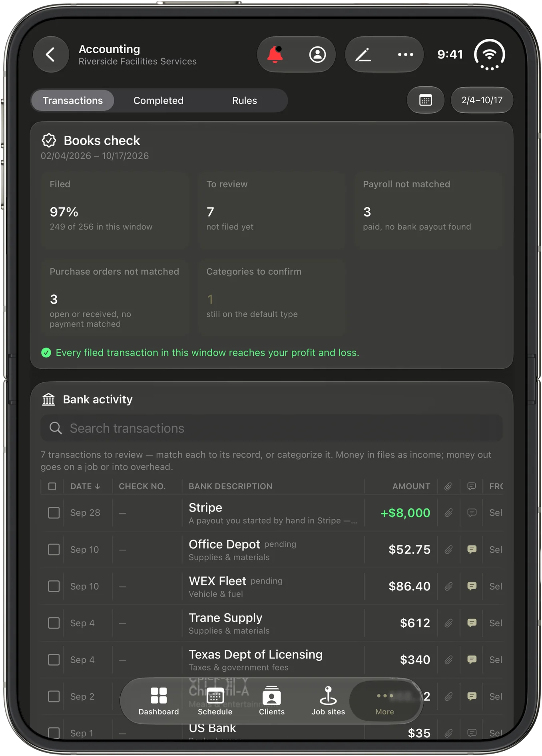
Task: Check the Trane Supply row checkbox
Action: [x=54, y=623]
